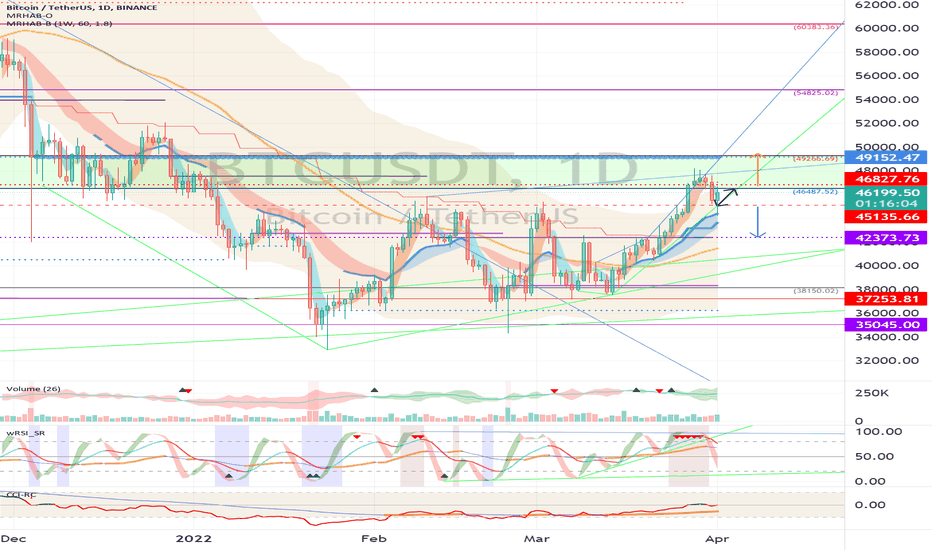Click the wRSI_SR indicator label
932x550 pixels.
(26, 433)
